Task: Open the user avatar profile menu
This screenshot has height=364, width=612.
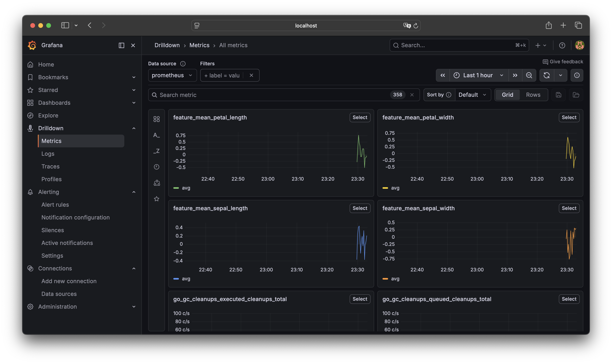Action: pyautogui.click(x=579, y=45)
